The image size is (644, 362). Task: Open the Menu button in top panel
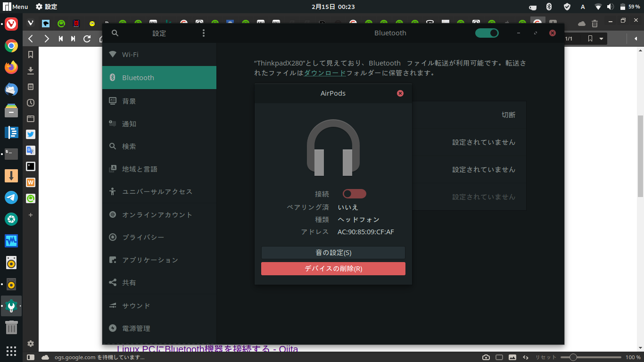click(16, 7)
